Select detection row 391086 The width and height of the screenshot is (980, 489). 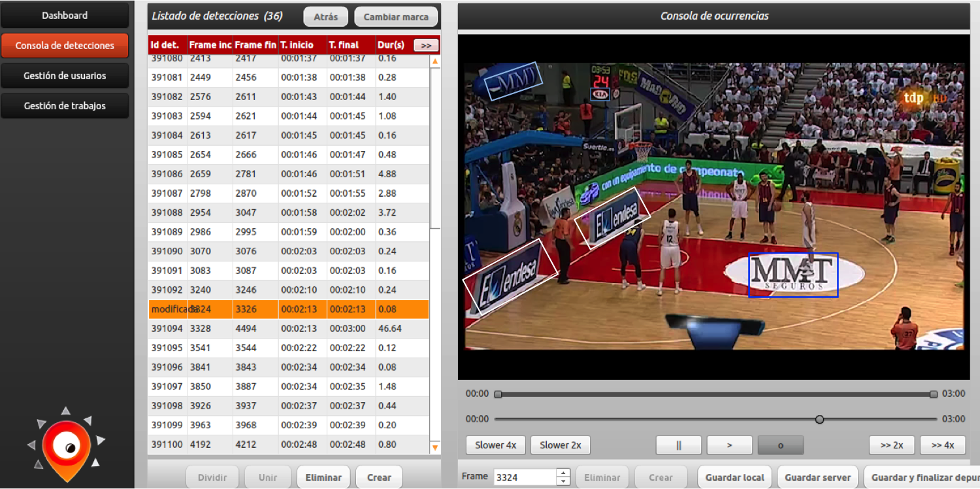coord(289,174)
